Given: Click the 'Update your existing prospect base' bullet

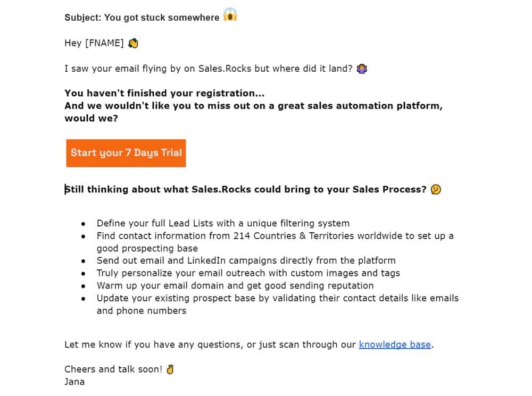Looking at the screenshot, I should pyautogui.click(x=277, y=298).
